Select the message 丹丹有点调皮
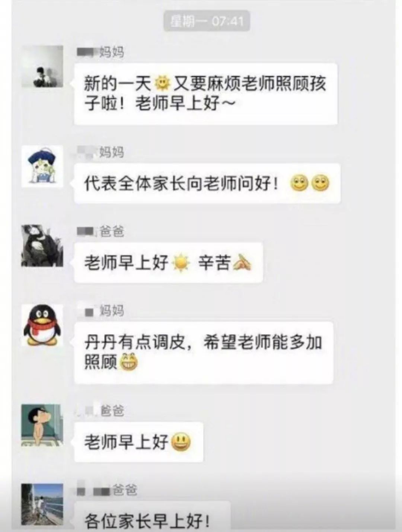Image resolution: width=402 pixels, height=532 pixels. coord(204,353)
